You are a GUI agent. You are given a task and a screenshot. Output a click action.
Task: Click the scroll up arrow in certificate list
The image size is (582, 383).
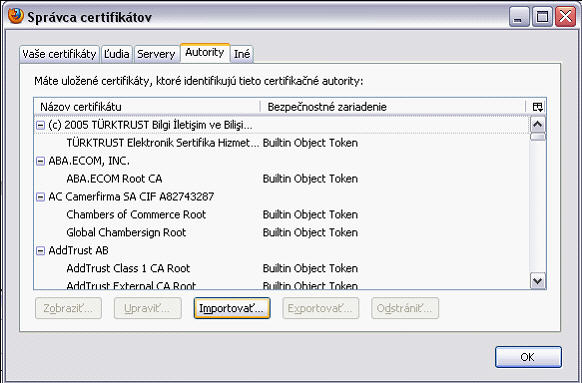point(537,125)
